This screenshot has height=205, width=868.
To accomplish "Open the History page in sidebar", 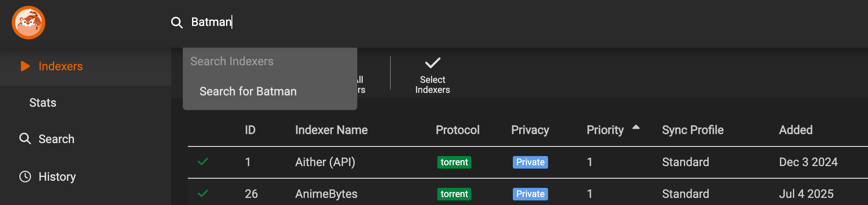I will (x=57, y=177).
